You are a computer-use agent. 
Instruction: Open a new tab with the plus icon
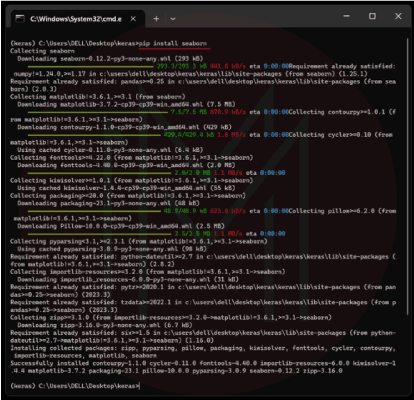point(156,19)
